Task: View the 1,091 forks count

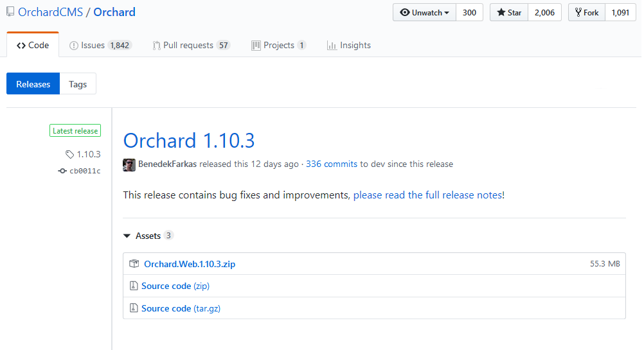Action: click(x=620, y=13)
